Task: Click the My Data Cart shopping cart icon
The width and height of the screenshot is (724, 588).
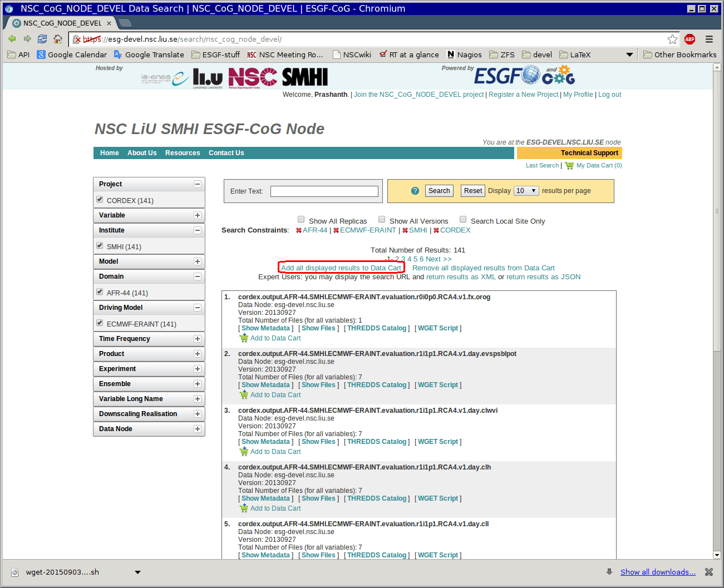Action: (x=569, y=165)
